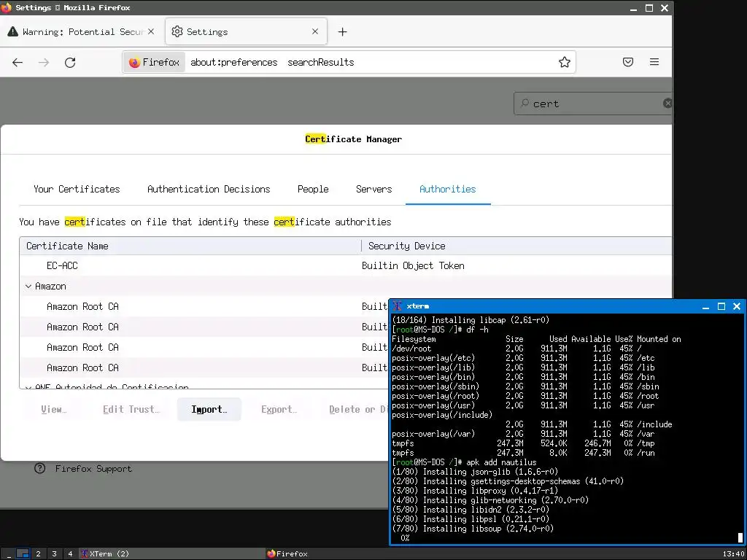
Task: Reload the current page
Action: click(x=70, y=63)
